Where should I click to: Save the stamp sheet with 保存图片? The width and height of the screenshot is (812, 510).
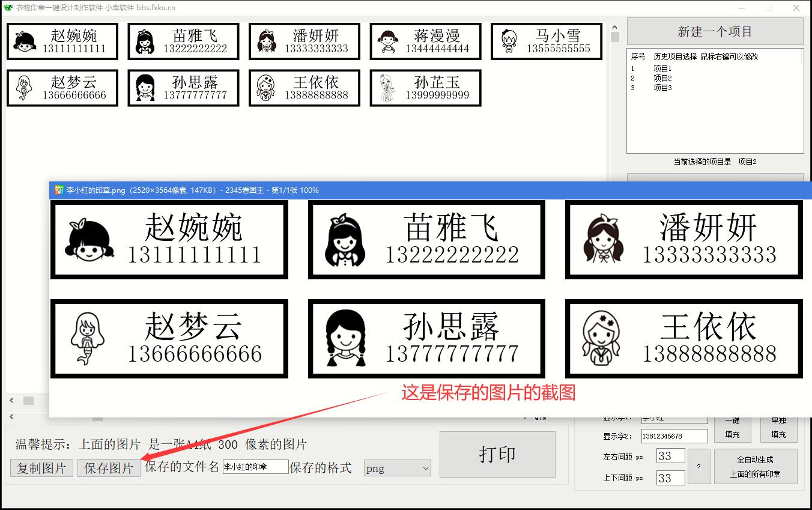coord(109,468)
